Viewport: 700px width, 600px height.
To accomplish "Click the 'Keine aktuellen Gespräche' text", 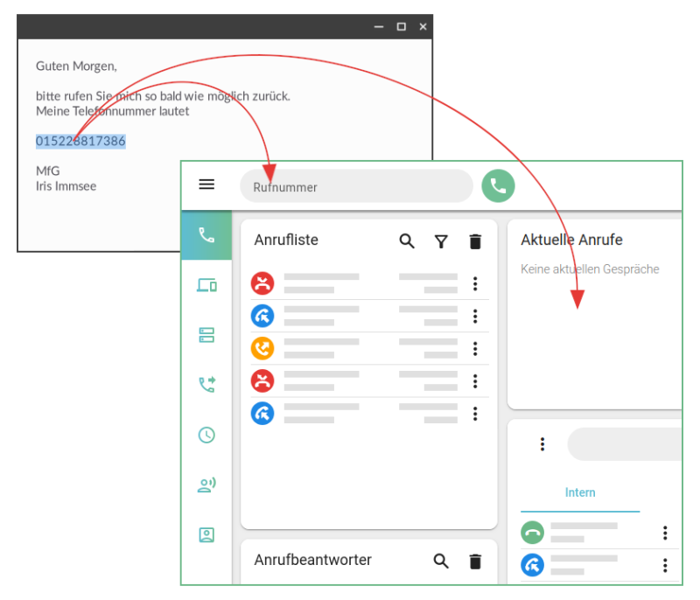I will [x=590, y=269].
